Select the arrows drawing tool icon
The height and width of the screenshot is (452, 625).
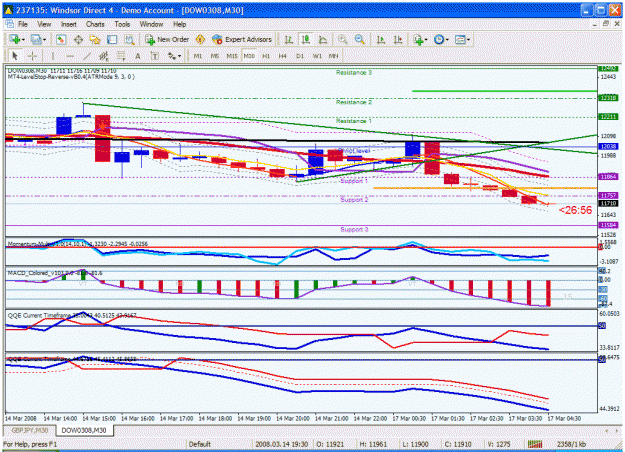(x=172, y=56)
